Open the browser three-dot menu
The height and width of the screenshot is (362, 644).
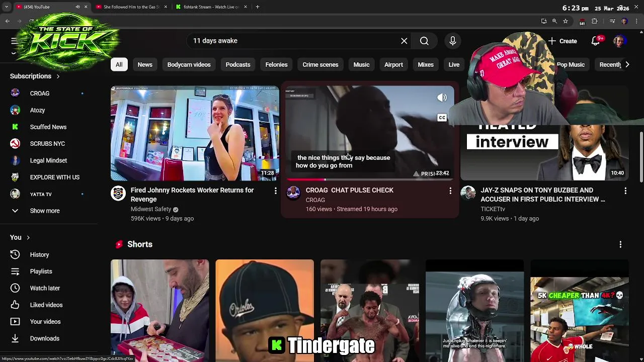(637, 21)
